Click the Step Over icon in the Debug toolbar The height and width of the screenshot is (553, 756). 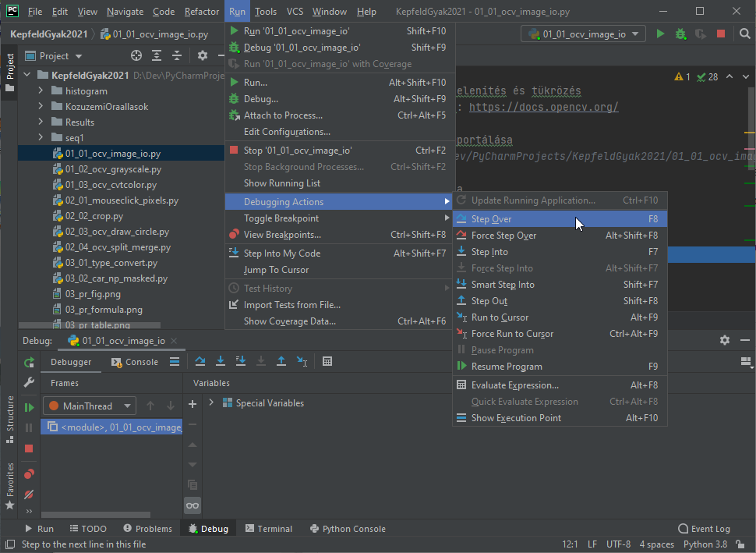point(200,361)
